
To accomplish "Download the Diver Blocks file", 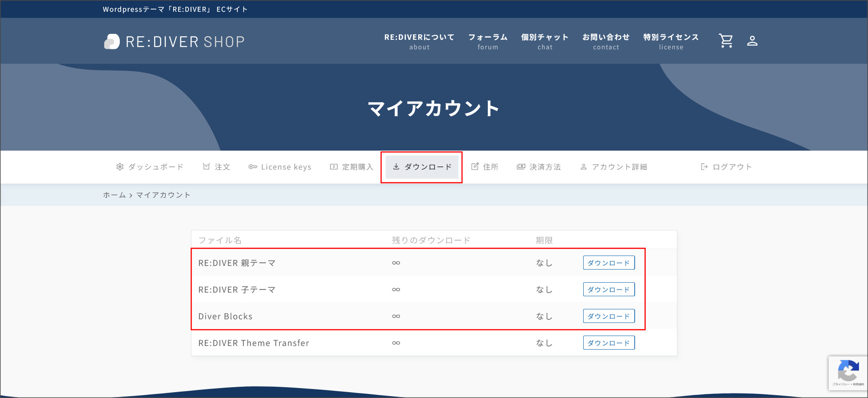I will [x=609, y=316].
